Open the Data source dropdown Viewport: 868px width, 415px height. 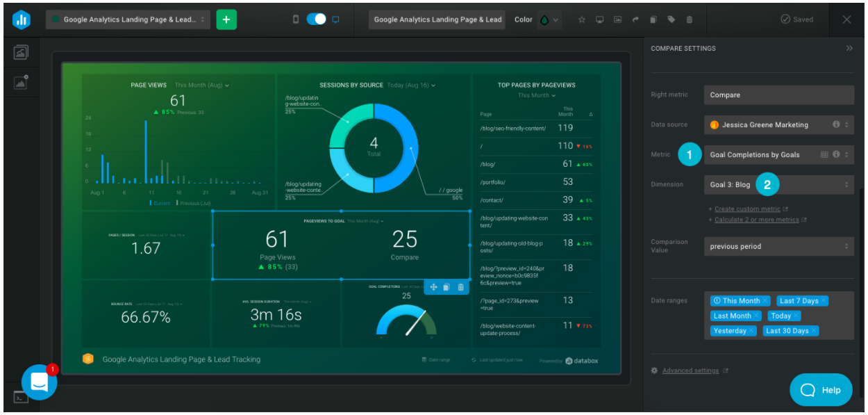tap(778, 125)
